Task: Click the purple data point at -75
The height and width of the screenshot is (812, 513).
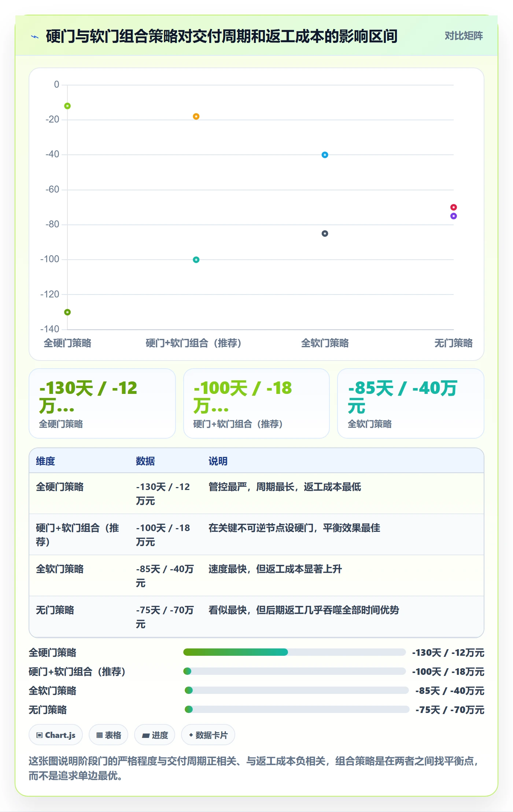Action: [x=453, y=216]
